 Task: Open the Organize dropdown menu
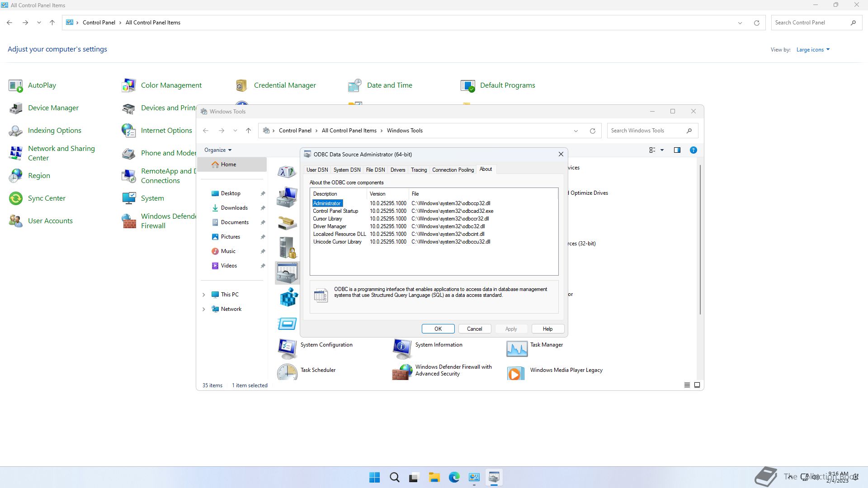(x=217, y=150)
